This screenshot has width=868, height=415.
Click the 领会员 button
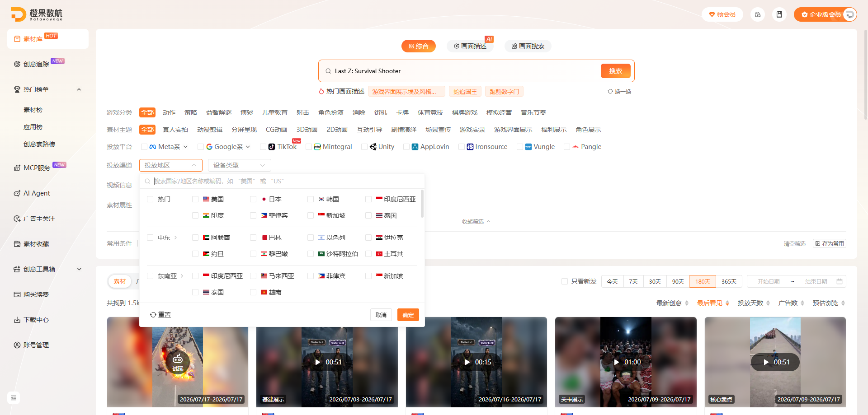(x=722, y=14)
